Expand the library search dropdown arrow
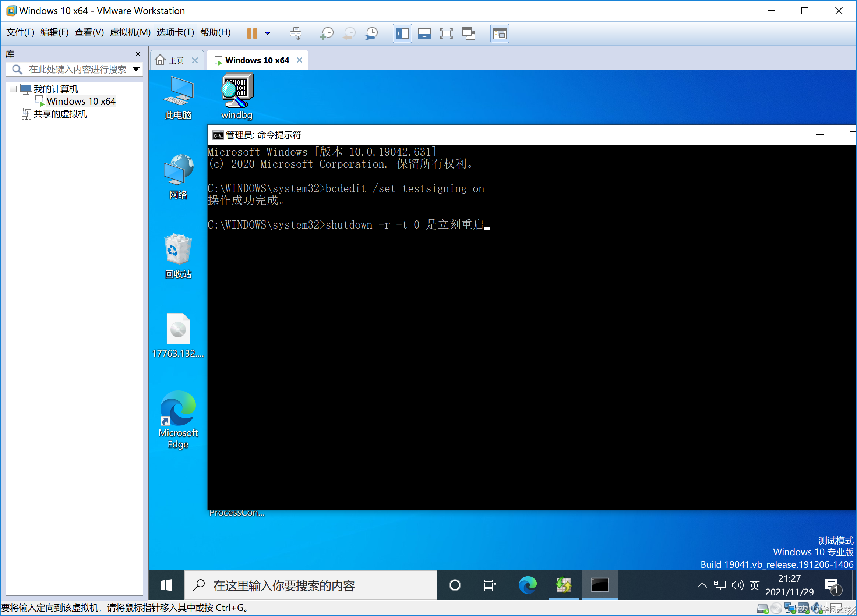857x616 pixels. [136, 69]
